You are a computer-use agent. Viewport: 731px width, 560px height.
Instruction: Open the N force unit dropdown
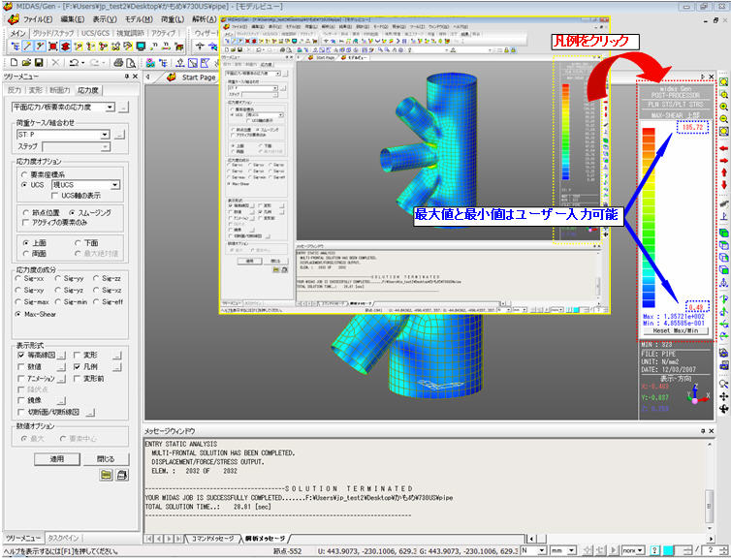542,550
